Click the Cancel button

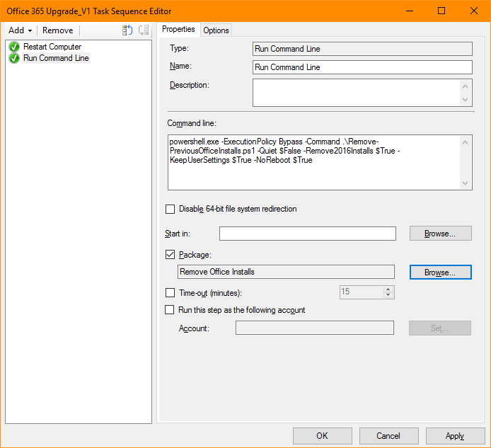tap(388, 436)
